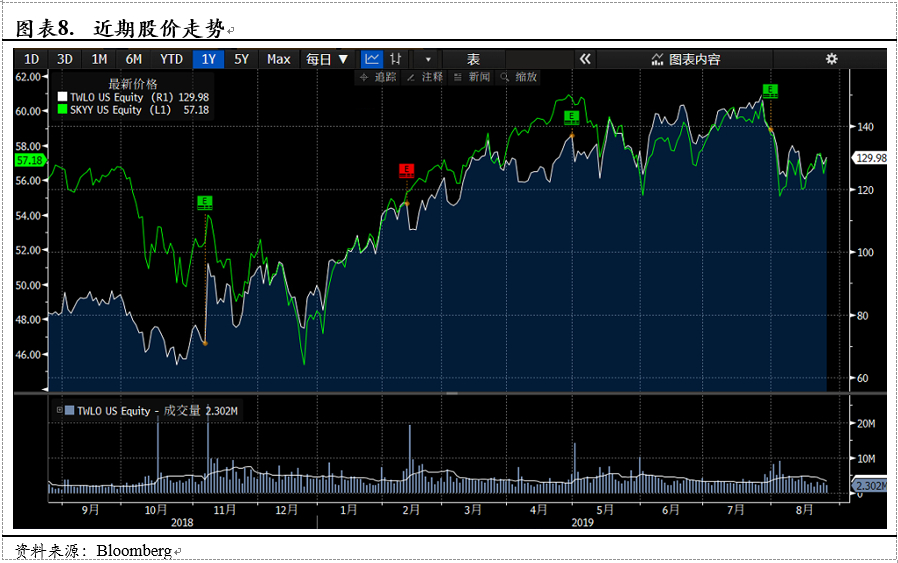
Task: Select the 1D time range
Action: coord(31,60)
